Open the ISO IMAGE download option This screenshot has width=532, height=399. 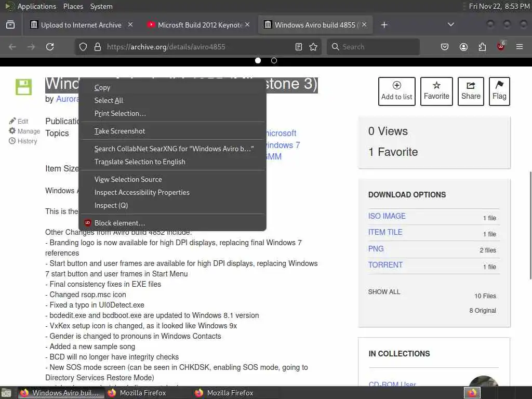[387, 216]
